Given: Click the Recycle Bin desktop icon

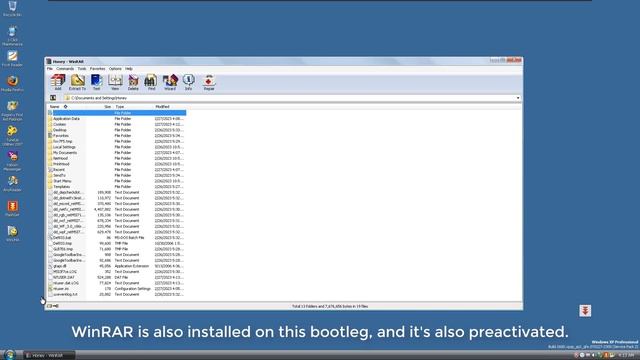Looking at the screenshot, I should click(x=12, y=8).
